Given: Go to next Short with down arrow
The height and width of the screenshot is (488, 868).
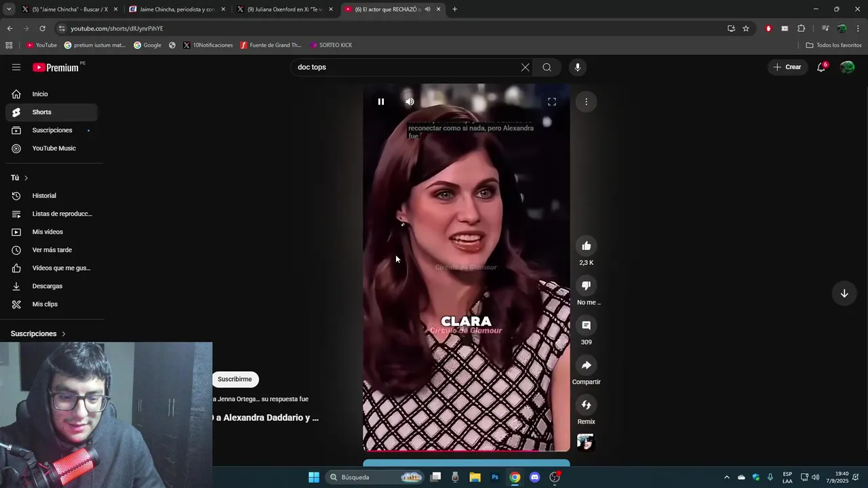Looking at the screenshot, I should pos(844,293).
